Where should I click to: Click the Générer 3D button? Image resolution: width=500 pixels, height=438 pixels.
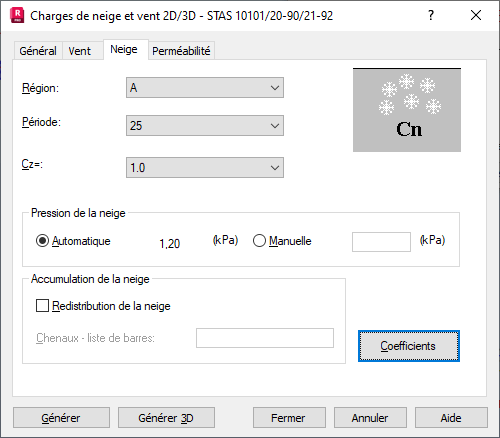(x=166, y=418)
